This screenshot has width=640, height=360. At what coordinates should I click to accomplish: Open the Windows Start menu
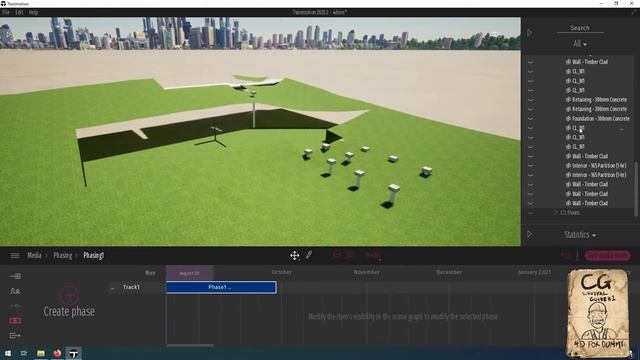point(8,353)
